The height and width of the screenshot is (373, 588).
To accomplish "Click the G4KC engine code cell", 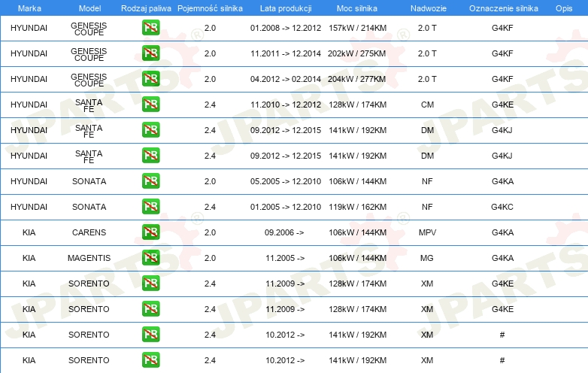I will (x=502, y=207).
